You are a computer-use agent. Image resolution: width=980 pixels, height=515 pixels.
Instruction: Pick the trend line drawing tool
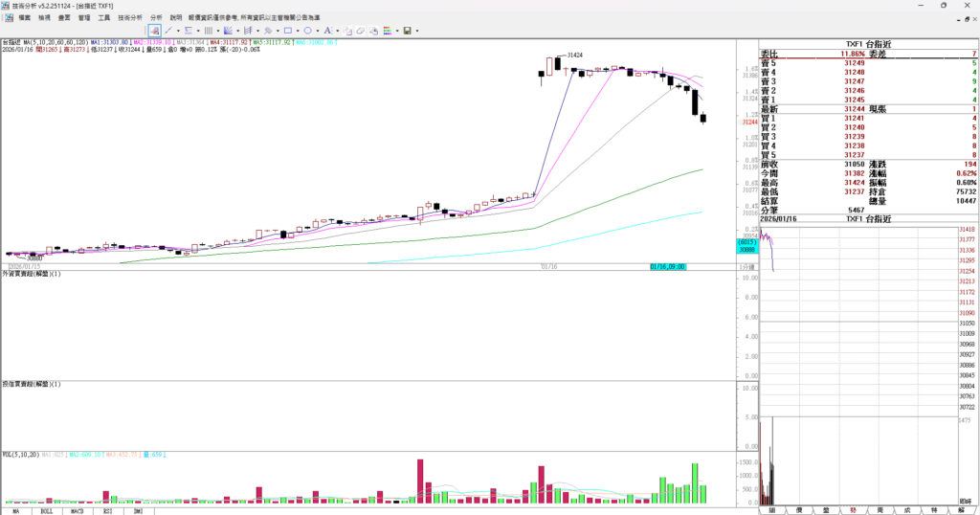(167, 31)
